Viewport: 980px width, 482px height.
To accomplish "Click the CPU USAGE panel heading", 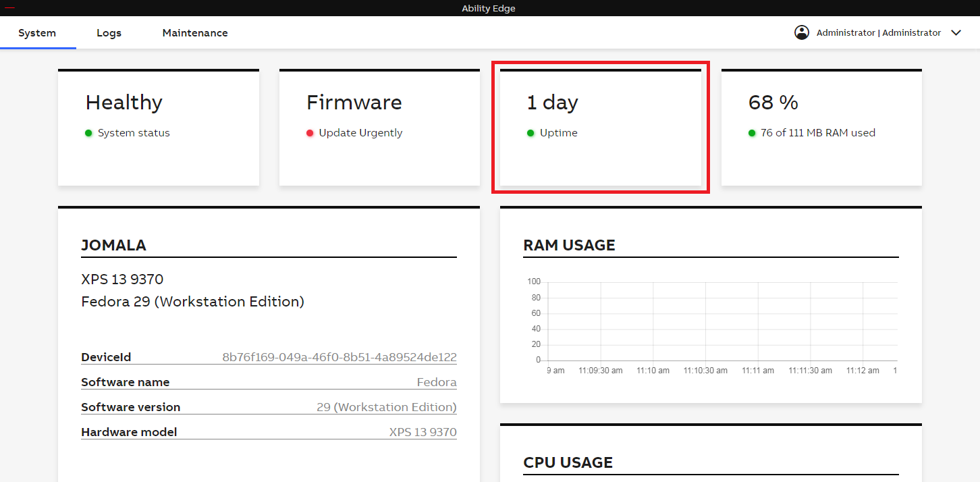I will [568, 462].
